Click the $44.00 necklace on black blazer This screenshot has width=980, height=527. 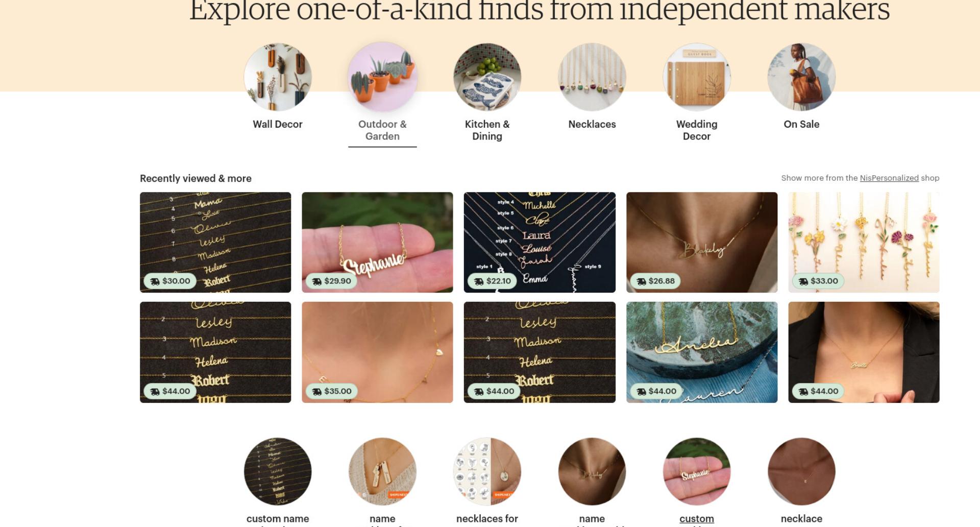pos(864,352)
